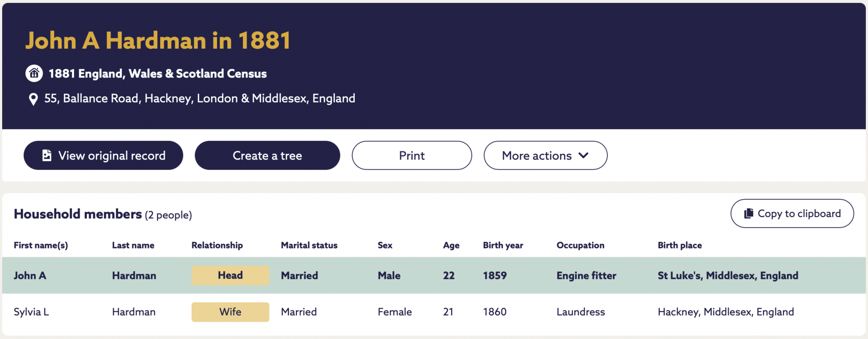Click the census house icon in header

pyautogui.click(x=34, y=73)
